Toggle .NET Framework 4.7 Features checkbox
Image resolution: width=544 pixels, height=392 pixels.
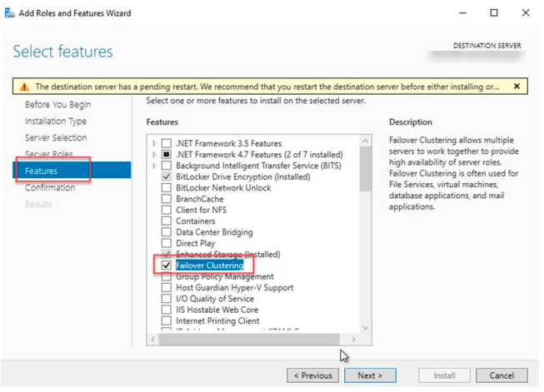[167, 154]
